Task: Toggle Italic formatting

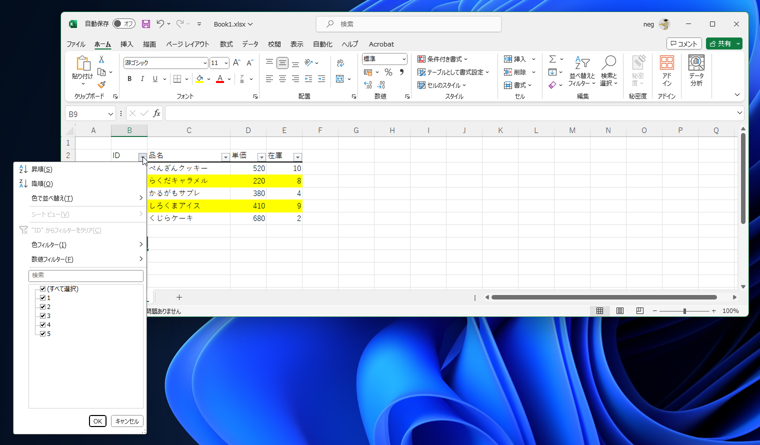Action: point(142,79)
